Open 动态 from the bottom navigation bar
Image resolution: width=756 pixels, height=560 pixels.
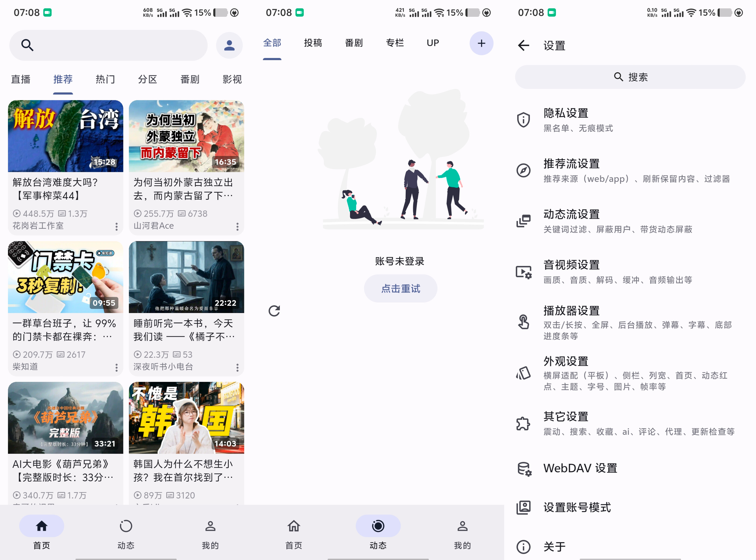point(126,532)
